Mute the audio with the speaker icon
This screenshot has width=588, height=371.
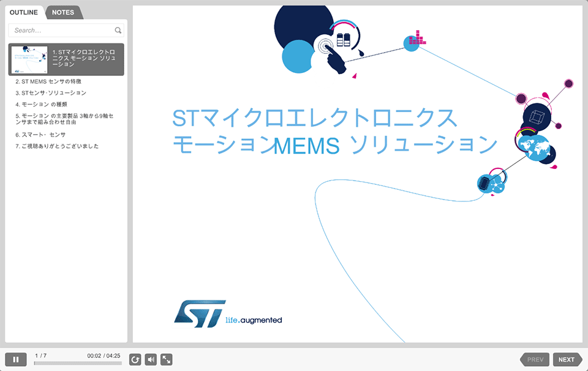point(151,359)
